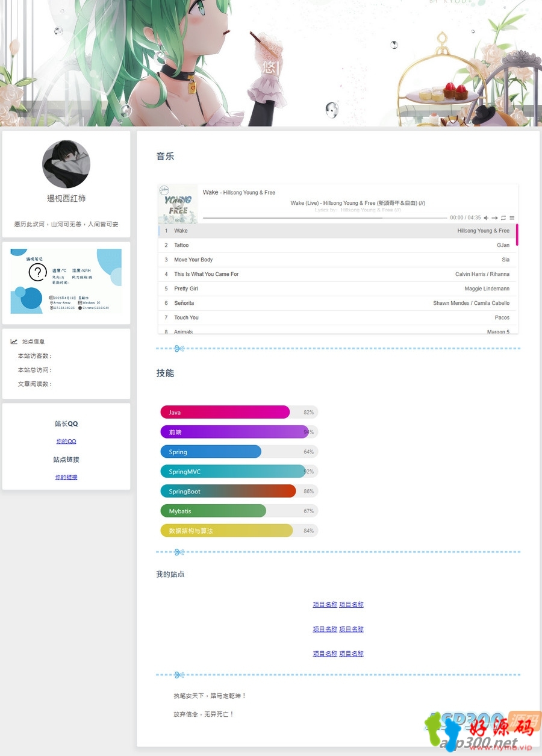Image resolution: width=542 pixels, height=756 pixels.
Task: Click the SpringBoot skill bar
Action: point(239,491)
